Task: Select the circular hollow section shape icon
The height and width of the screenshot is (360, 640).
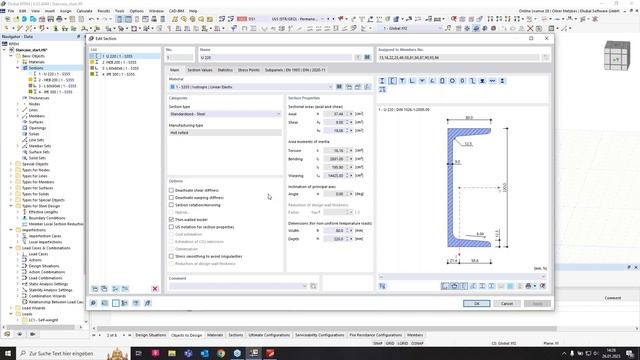Action: coord(452,81)
